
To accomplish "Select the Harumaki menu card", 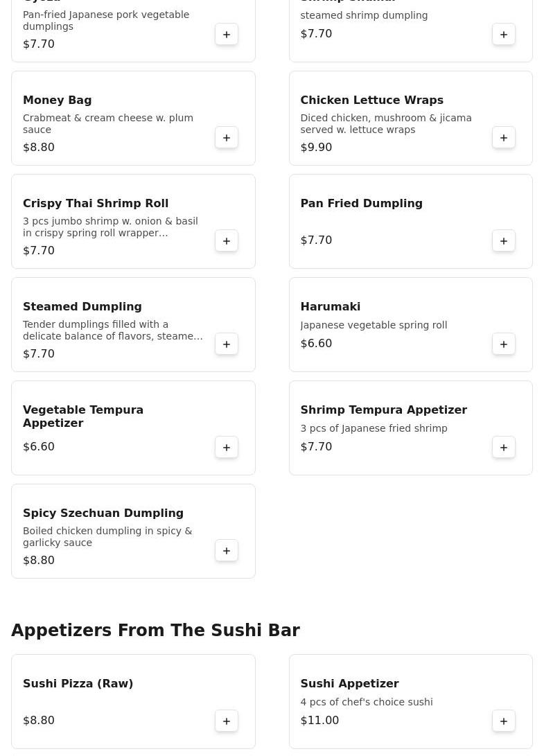I will 410,324.
